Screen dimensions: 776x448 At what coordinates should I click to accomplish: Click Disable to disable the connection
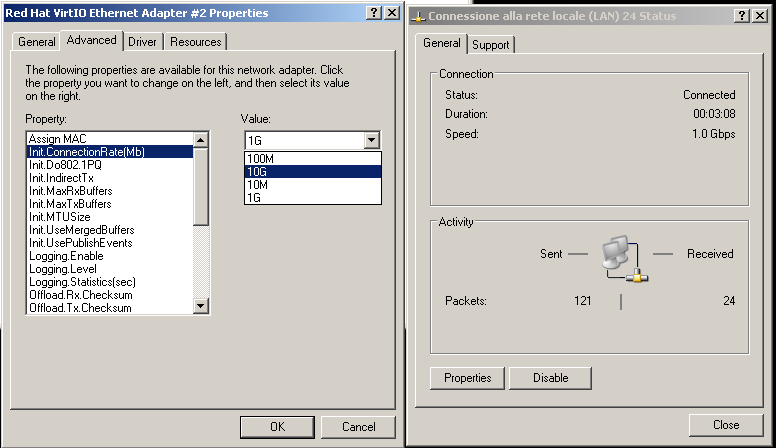(x=550, y=378)
